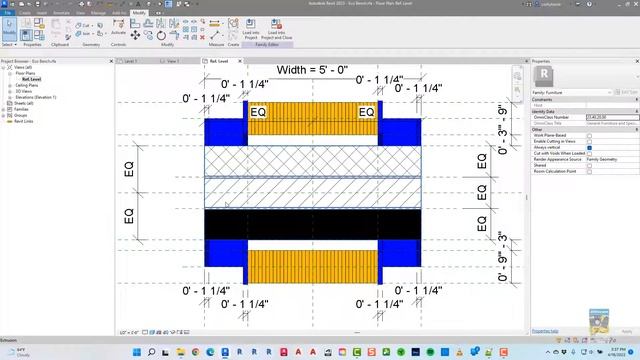Click the OmniClass Number input field
The width and height of the screenshot is (640, 360).
(x=612, y=117)
